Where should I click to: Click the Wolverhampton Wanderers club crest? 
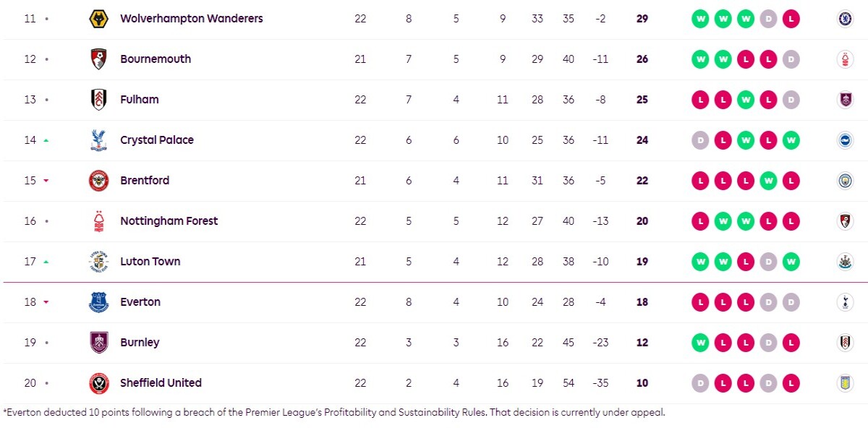98,19
